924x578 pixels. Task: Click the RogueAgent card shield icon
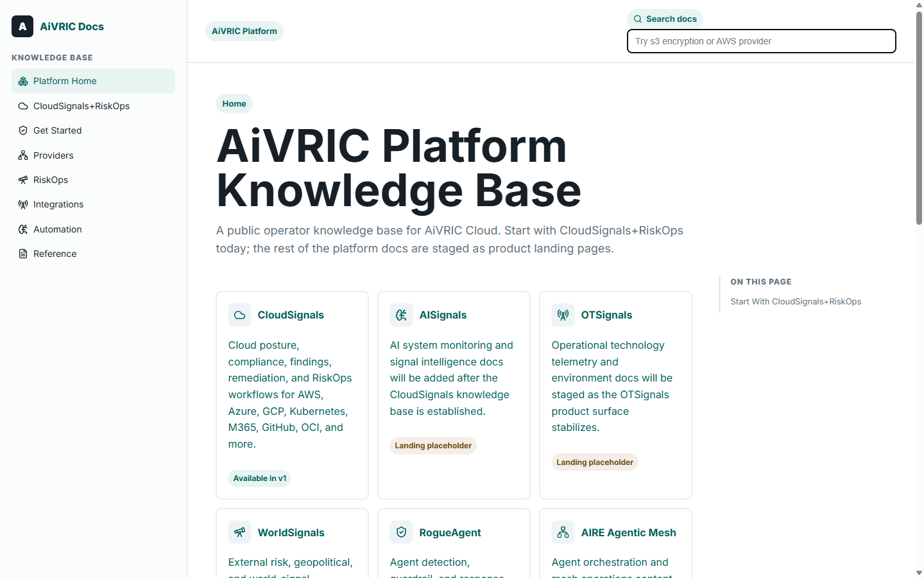[401, 532]
